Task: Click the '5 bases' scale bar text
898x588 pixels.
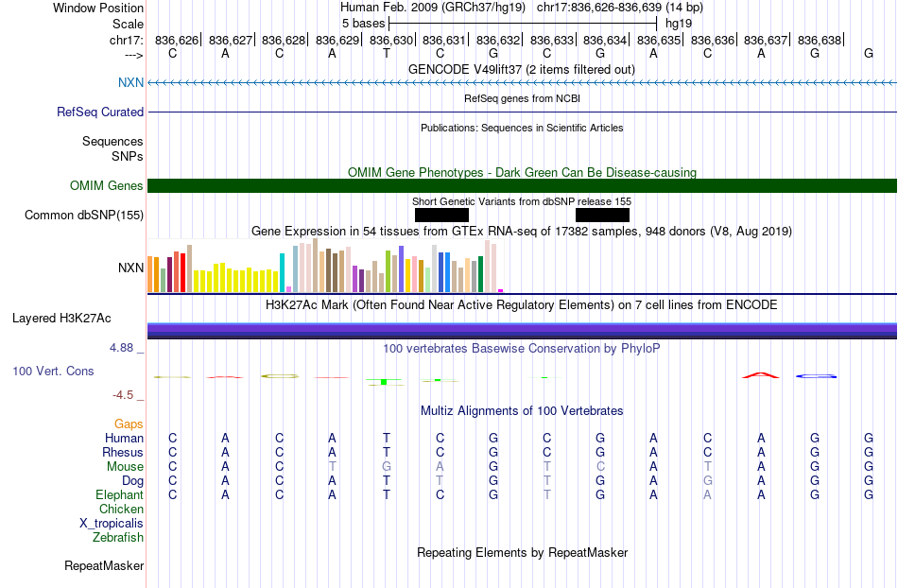Action: (364, 24)
